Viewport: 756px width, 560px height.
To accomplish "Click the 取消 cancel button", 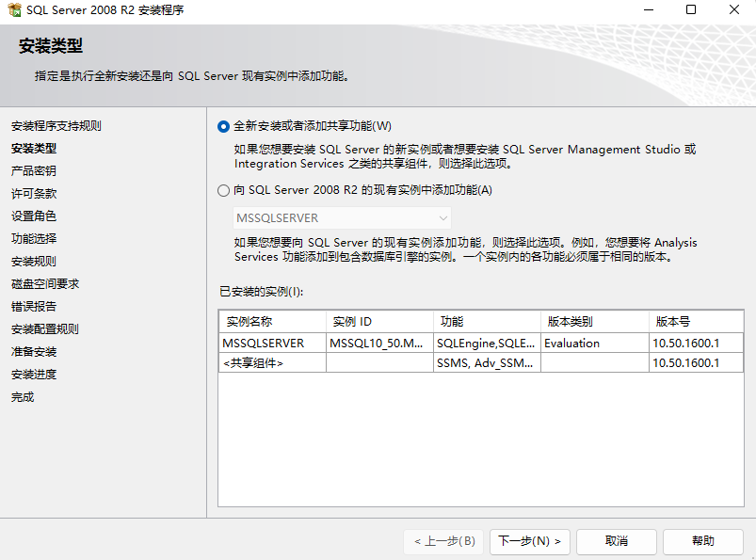I will tap(616, 541).
